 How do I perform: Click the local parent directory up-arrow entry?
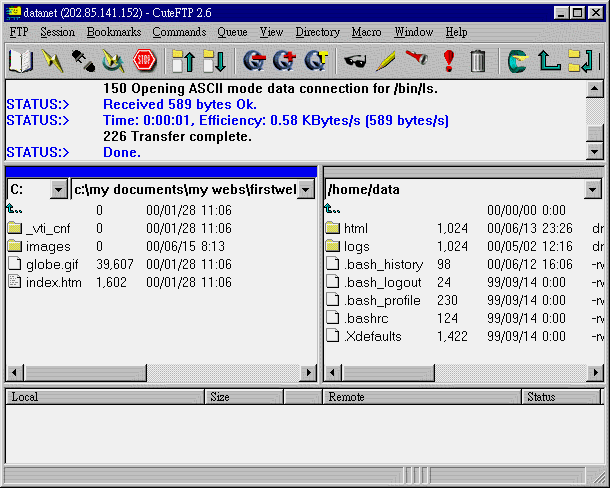[14, 209]
